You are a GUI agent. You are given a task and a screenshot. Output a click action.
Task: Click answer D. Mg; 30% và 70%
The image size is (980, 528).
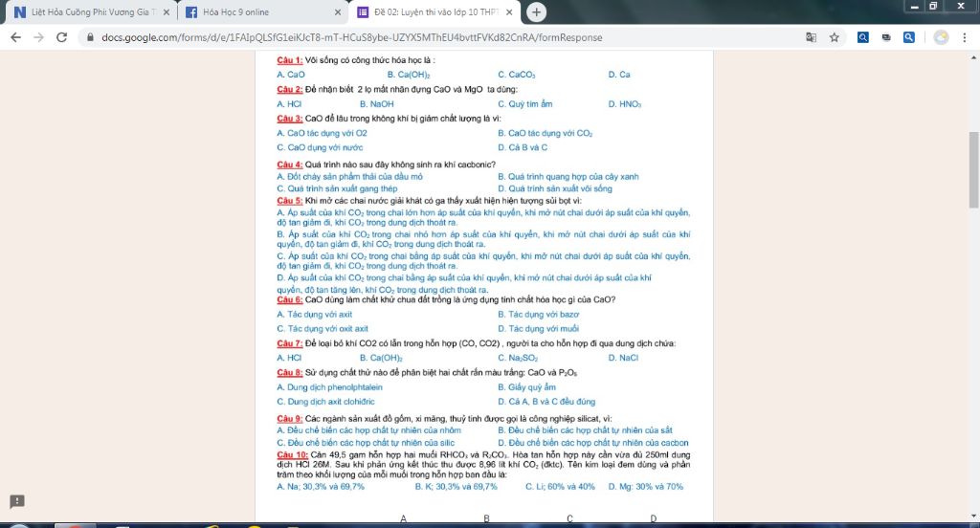coord(646,487)
